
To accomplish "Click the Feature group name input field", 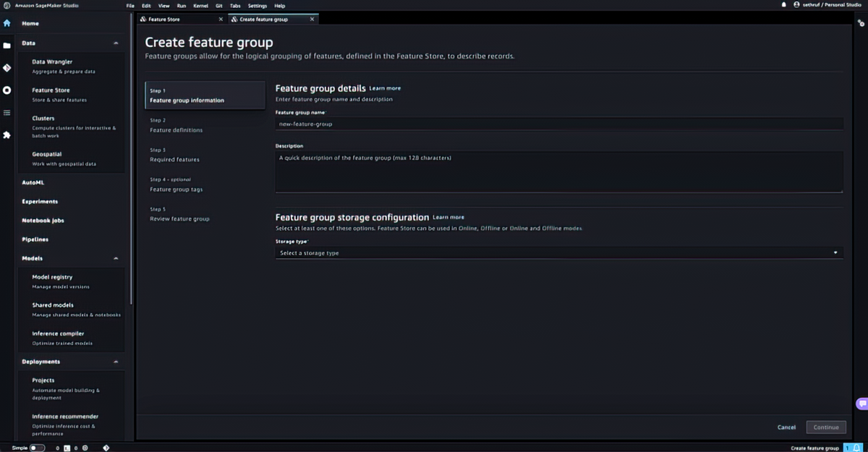I will pyautogui.click(x=557, y=123).
